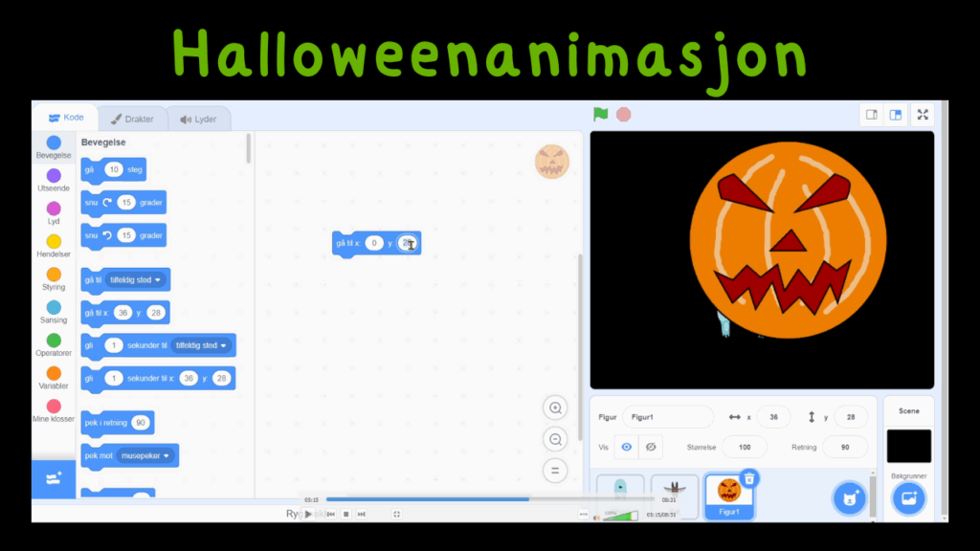Click the Retning value field
The image size is (980, 551).
(x=845, y=448)
